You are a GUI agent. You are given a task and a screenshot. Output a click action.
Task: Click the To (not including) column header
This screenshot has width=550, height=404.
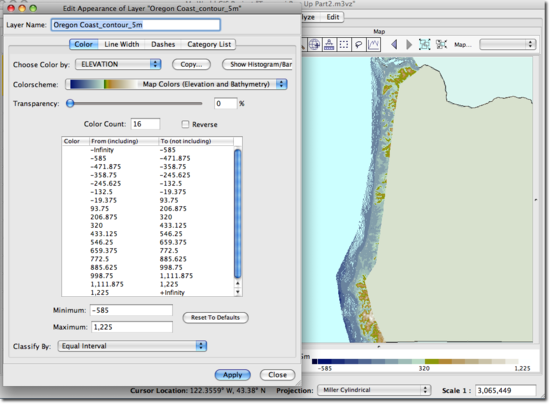tap(196, 141)
